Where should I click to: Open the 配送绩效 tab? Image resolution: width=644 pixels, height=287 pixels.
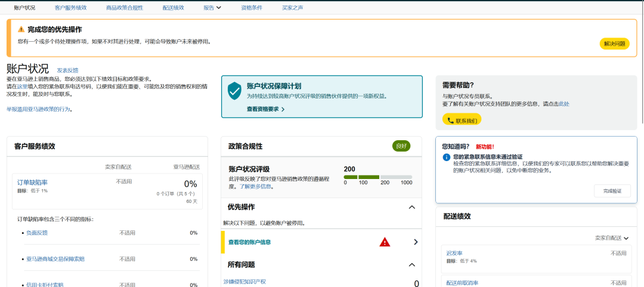[x=173, y=7]
